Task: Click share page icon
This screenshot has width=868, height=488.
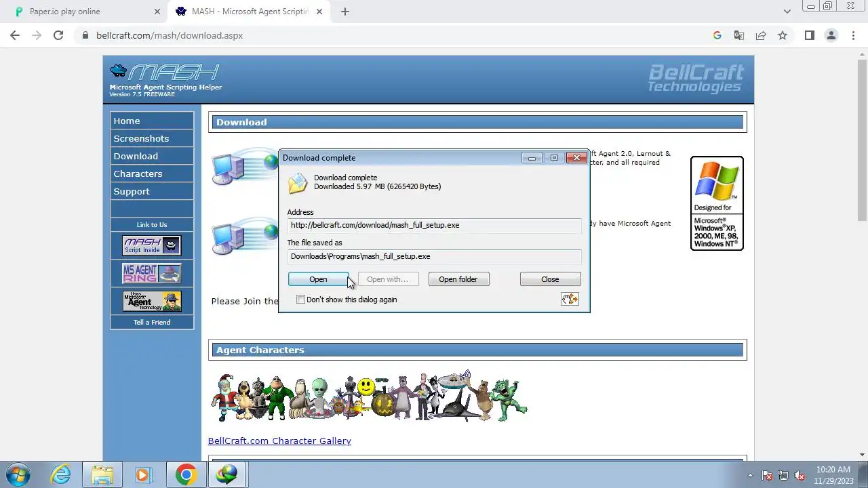Action: click(761, 35)
